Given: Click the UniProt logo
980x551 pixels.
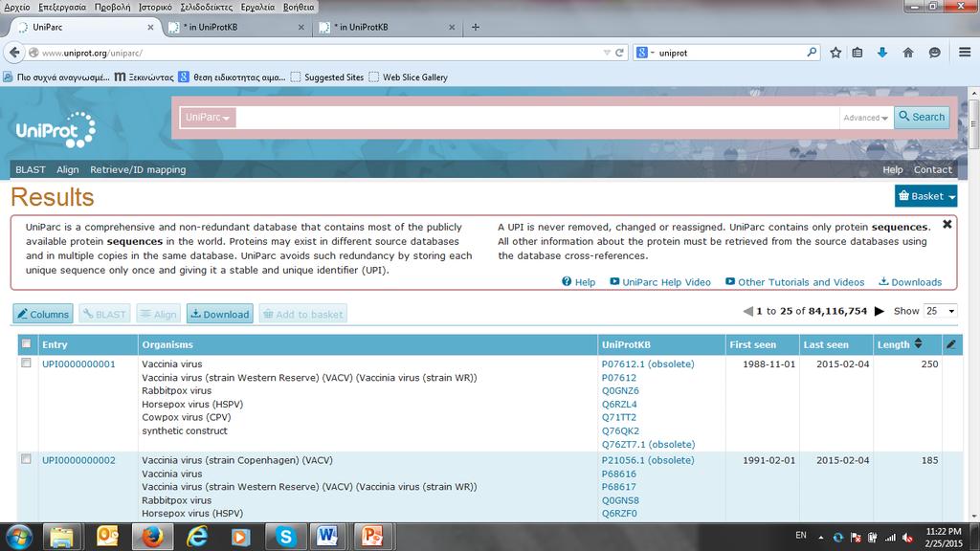Looking at the screenshot, I should tap(56, 130).
